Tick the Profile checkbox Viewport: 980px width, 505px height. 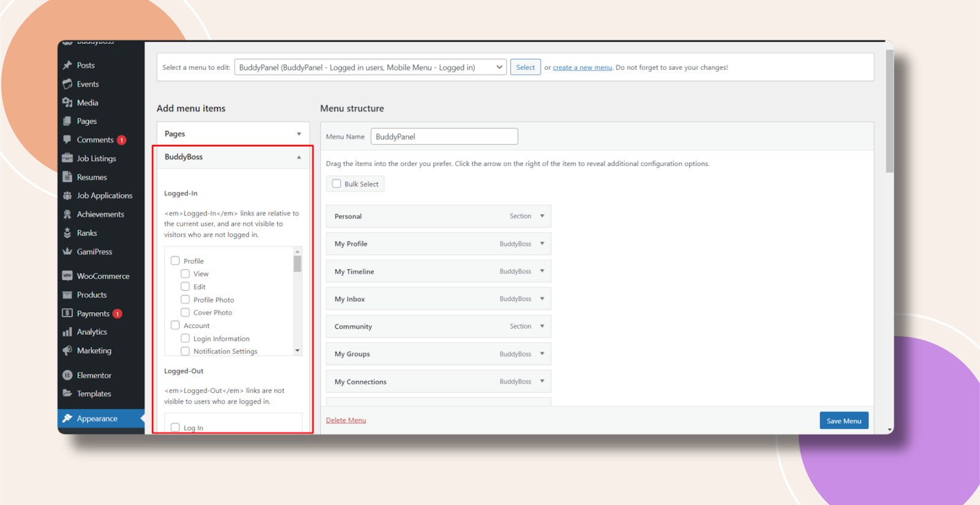(175, 261)
